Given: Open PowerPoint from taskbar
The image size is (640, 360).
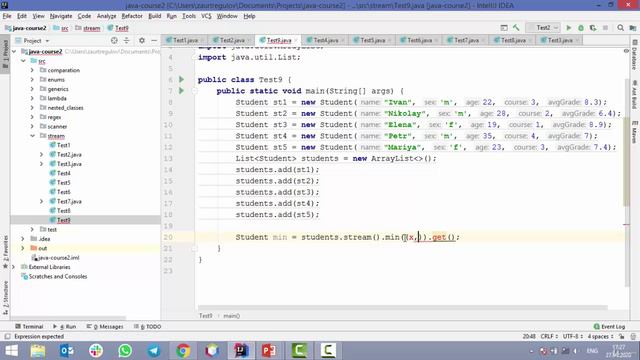Looking at the screenshot, I should pos(269,351).
